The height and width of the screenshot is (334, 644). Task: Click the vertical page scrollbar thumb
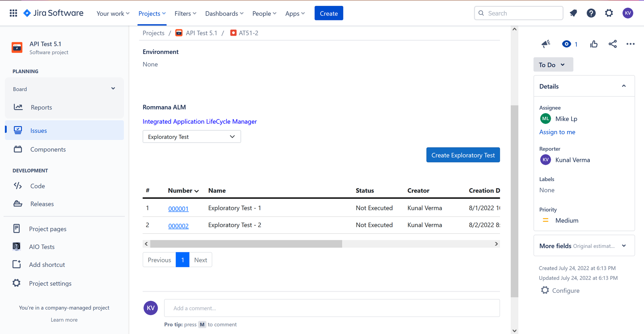click(514, 201)
